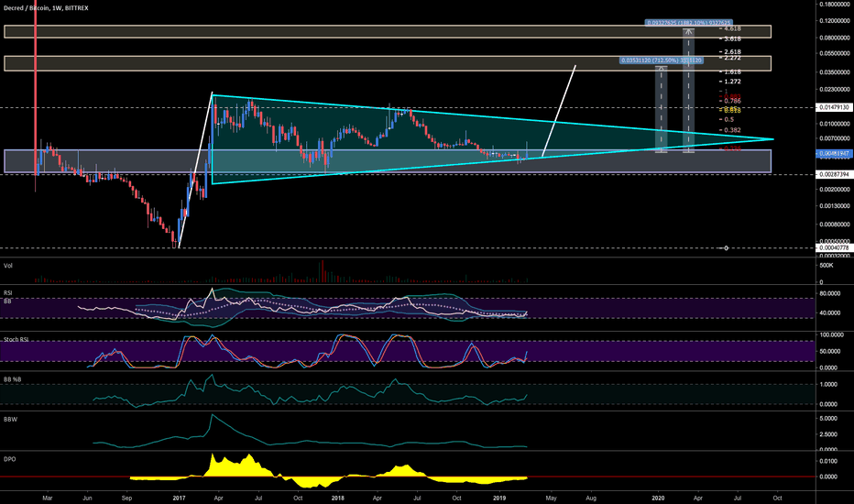The height and width of the screenshot is (504, 854).
Task: Click the 40.0000 RSI axis value
Action: coord(829,313)
